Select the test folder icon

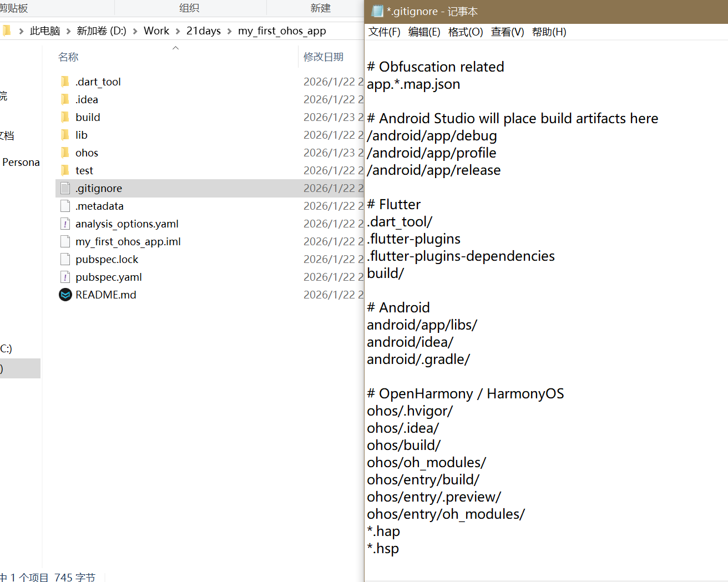pyautogui.click(x=65, y=170)
